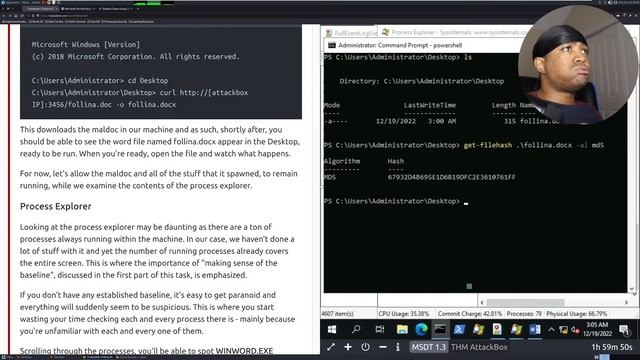
Task: Open the taskbar clock showing 3:05 AM
Action: pyautogui.click(x=598, y=329)
